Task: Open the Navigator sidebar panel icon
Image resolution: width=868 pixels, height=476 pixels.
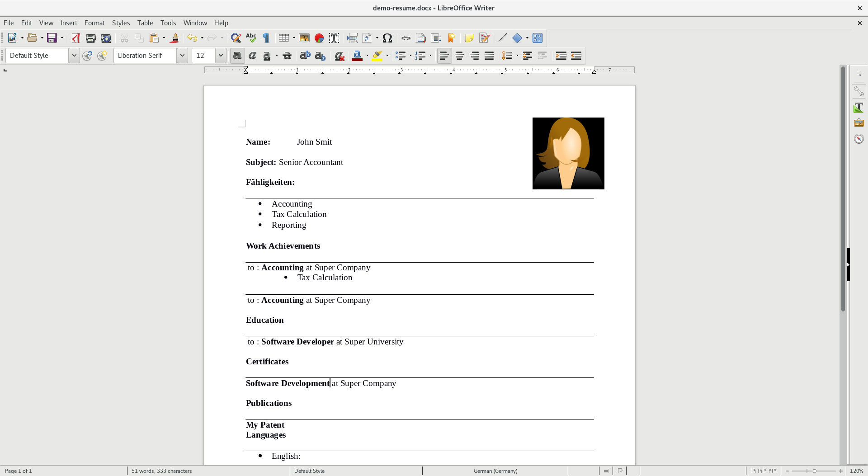Action: coord(859,139)
